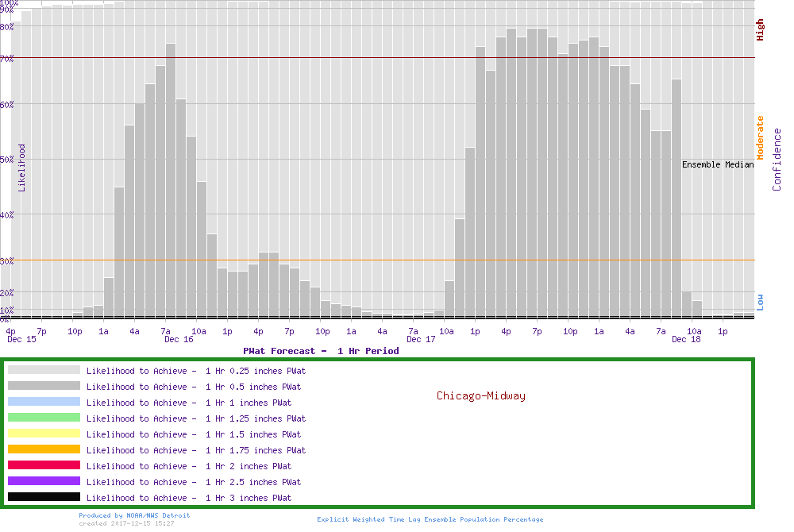Click the '40%' y-axis label
This screenshot has height=532, width=794.
[x=7, y=214]
